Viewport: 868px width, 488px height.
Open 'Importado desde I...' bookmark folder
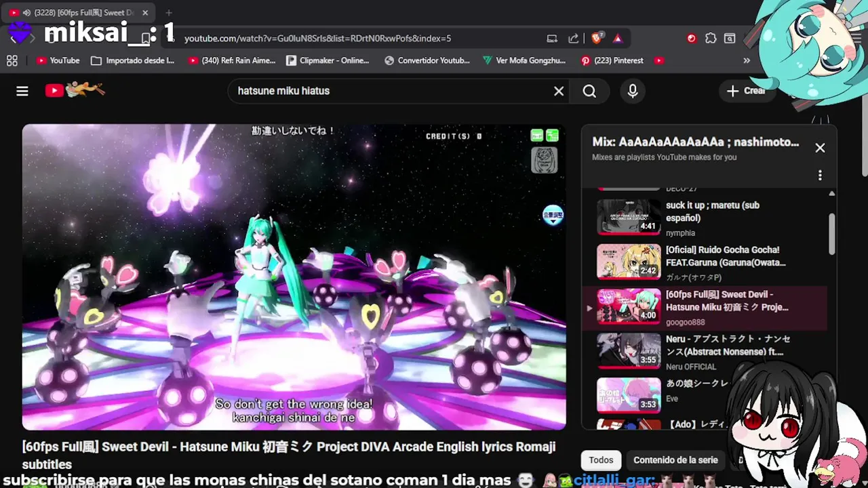coord(133,60)
